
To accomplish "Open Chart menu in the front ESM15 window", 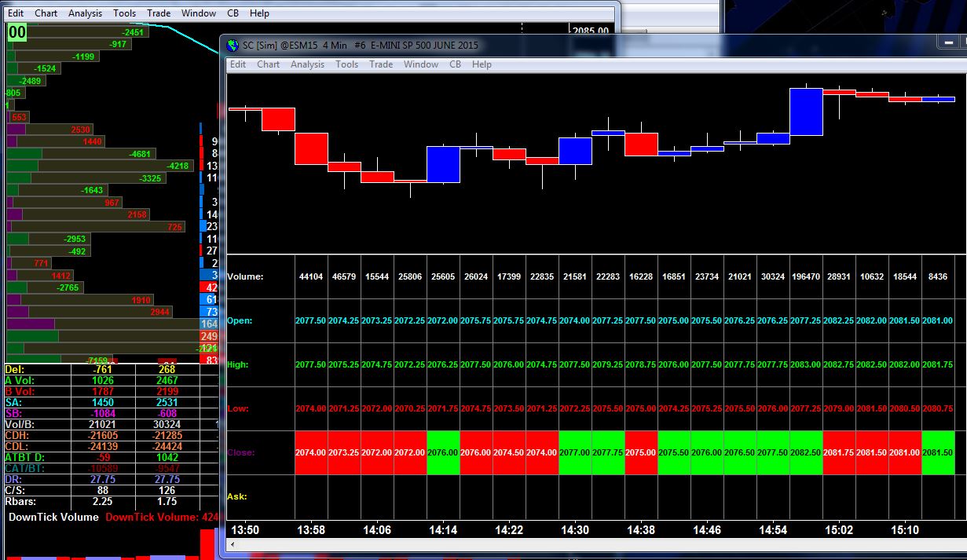I will (x=269, y=64).
